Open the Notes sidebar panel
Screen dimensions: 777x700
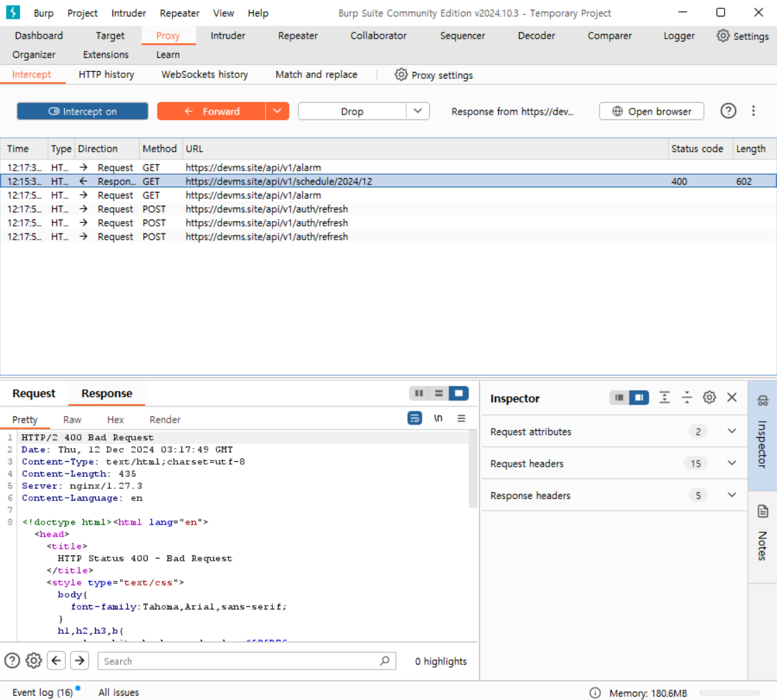click(x=763, y=537)
